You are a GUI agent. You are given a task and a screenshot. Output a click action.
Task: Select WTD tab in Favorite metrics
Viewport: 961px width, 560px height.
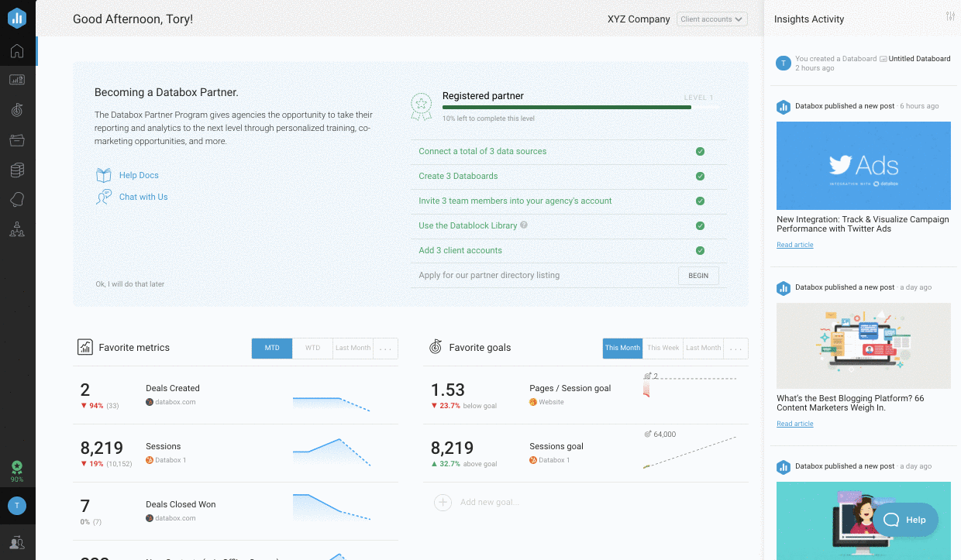tap(312, 349)
